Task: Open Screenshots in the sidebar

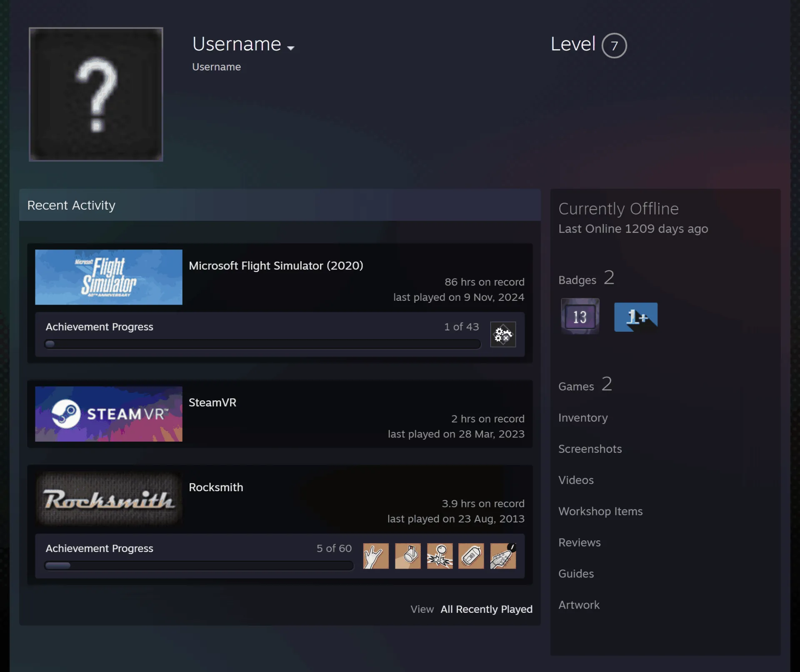Action: [590, 449]
